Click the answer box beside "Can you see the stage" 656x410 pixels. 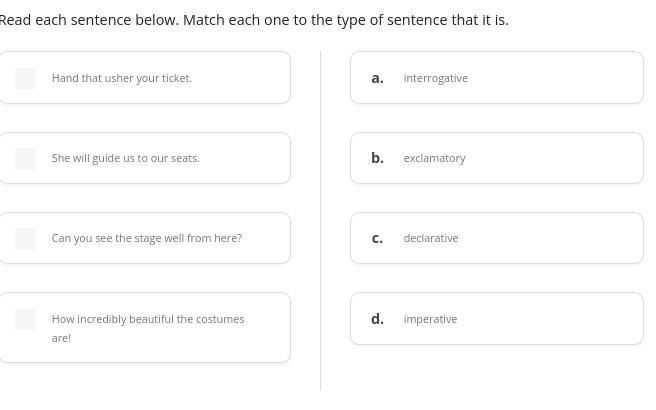(x=26, y=238)
